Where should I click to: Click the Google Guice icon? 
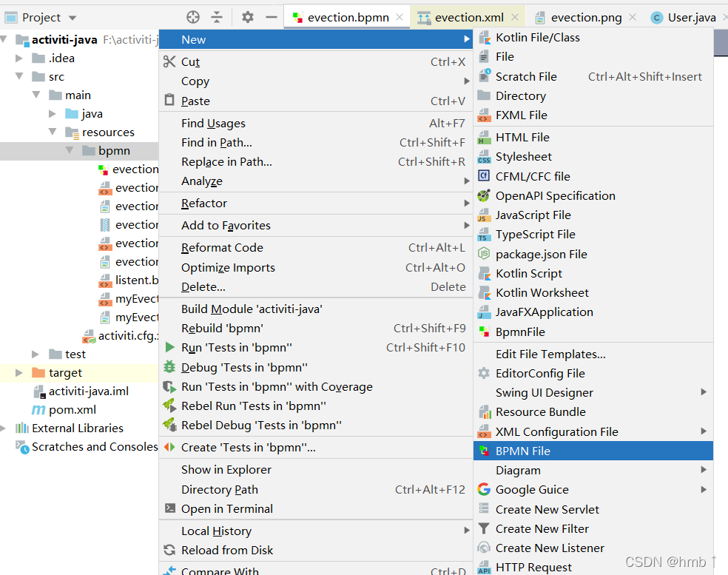tap(484, 489)
